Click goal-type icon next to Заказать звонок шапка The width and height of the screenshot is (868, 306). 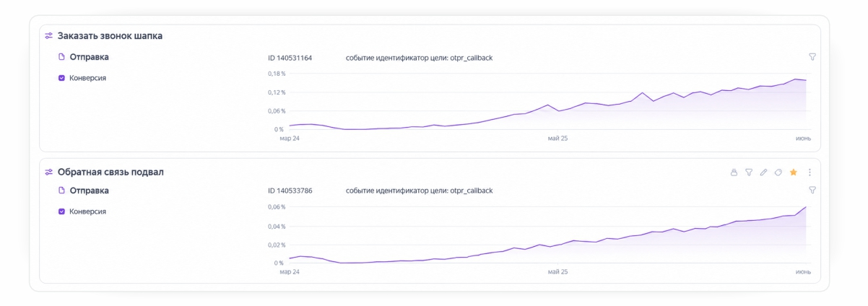click(x=49, y=36)
